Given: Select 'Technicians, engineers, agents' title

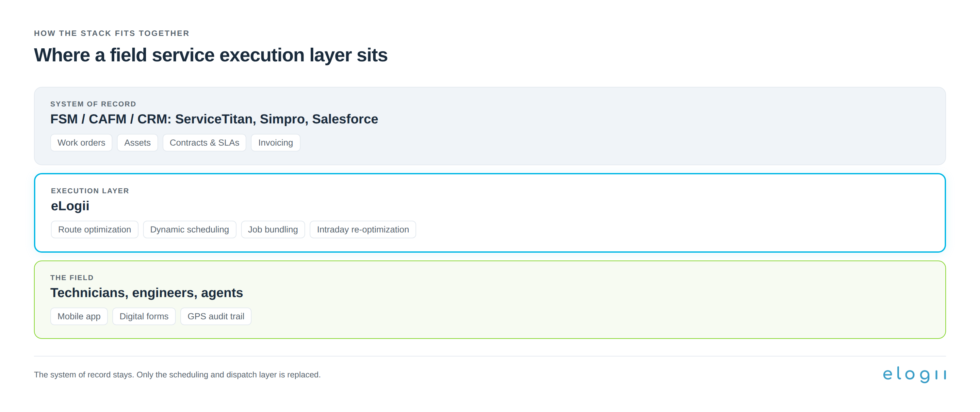Looking at the screenshot, I should click(146, 293).
